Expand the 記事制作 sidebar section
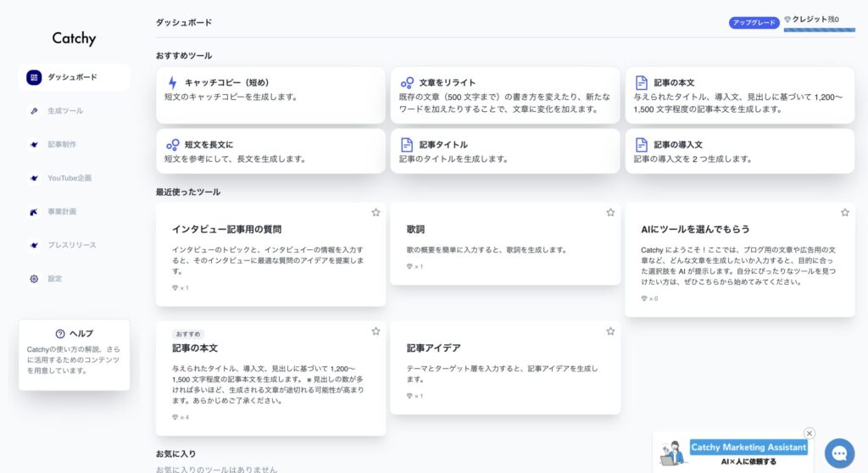 62,145
